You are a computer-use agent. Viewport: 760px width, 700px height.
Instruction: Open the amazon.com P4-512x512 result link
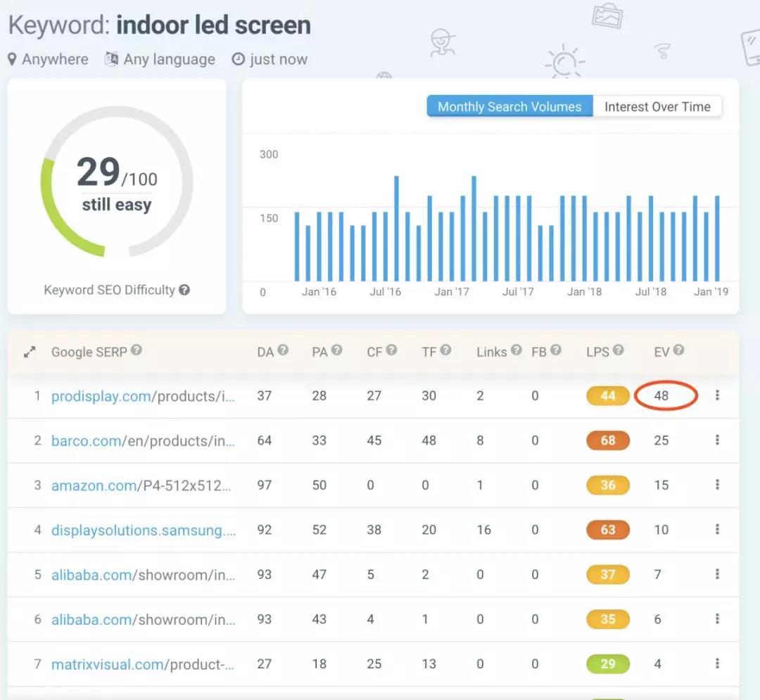click(x=141, y=485)
